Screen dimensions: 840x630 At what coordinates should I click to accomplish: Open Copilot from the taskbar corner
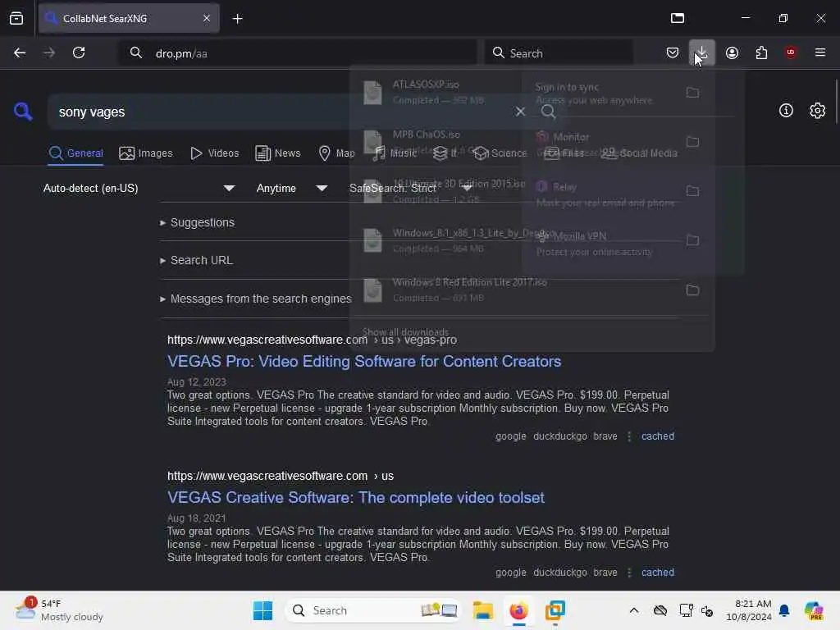coord(814,610)
